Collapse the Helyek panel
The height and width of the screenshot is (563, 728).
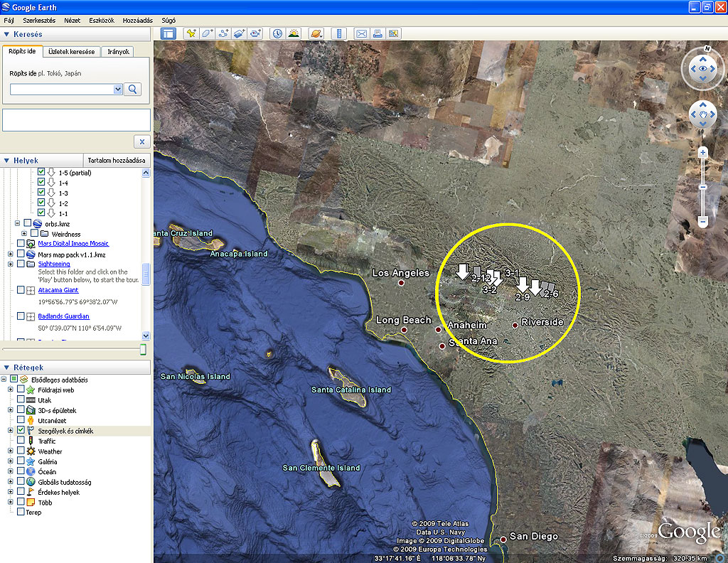6,160
